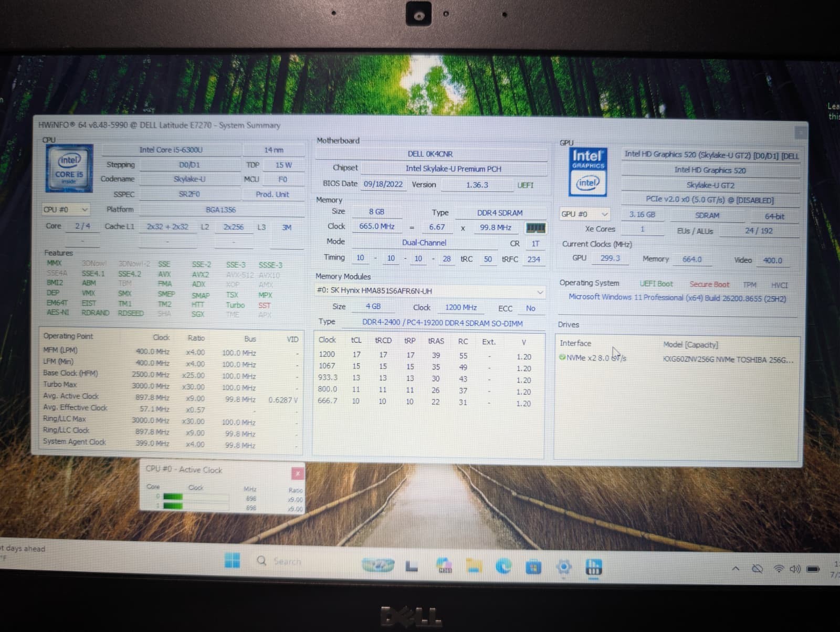
Task: Click the Intel Core i5-6300U name field
Action: click(171, 150)
